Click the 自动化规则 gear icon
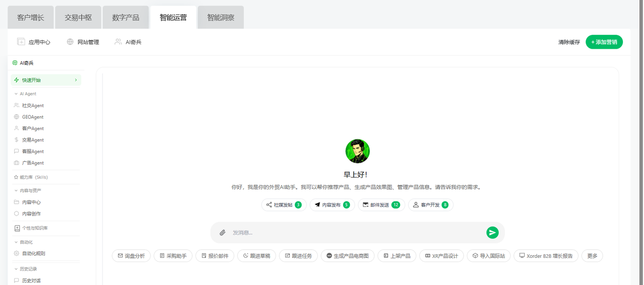 (17, 253)
